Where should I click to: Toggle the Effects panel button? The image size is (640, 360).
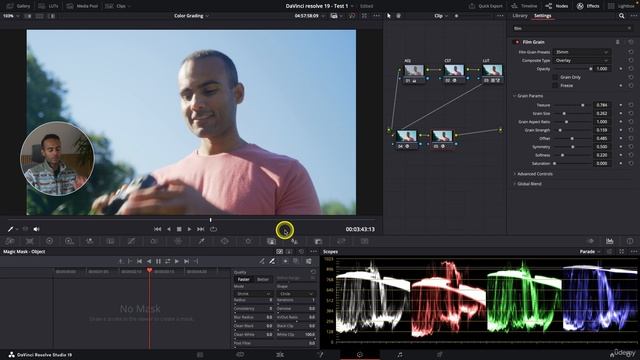[588, 6]
